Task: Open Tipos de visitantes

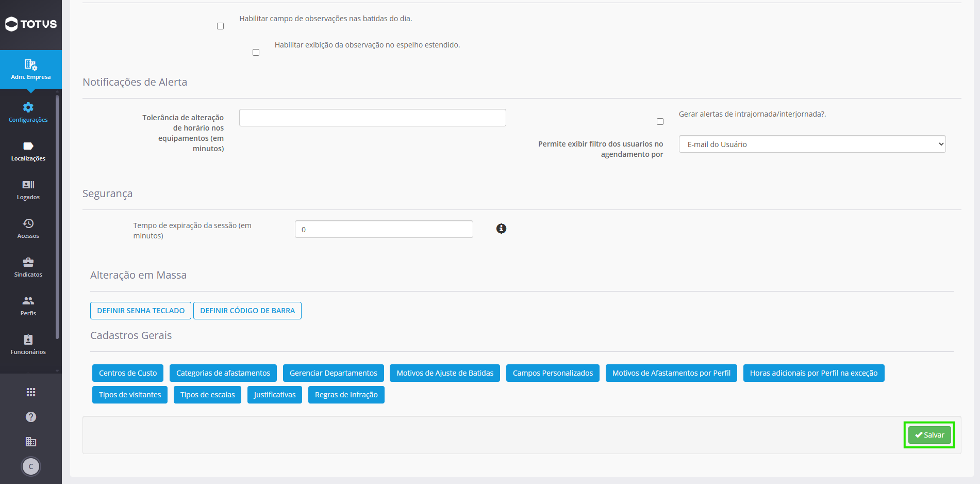Action: pyautogui.click(x=130, y=395)
